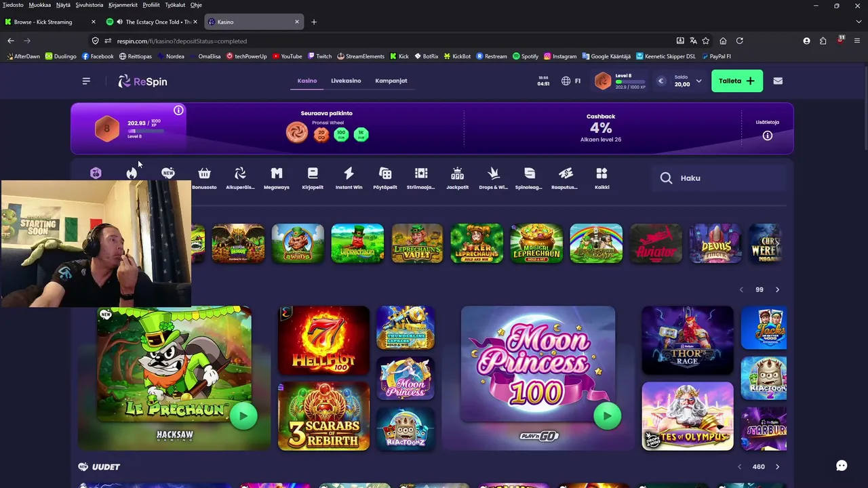Viewport: 868px width, 488px height.
Task: Open the live chat bubble icon
Action: pos(842,466)
